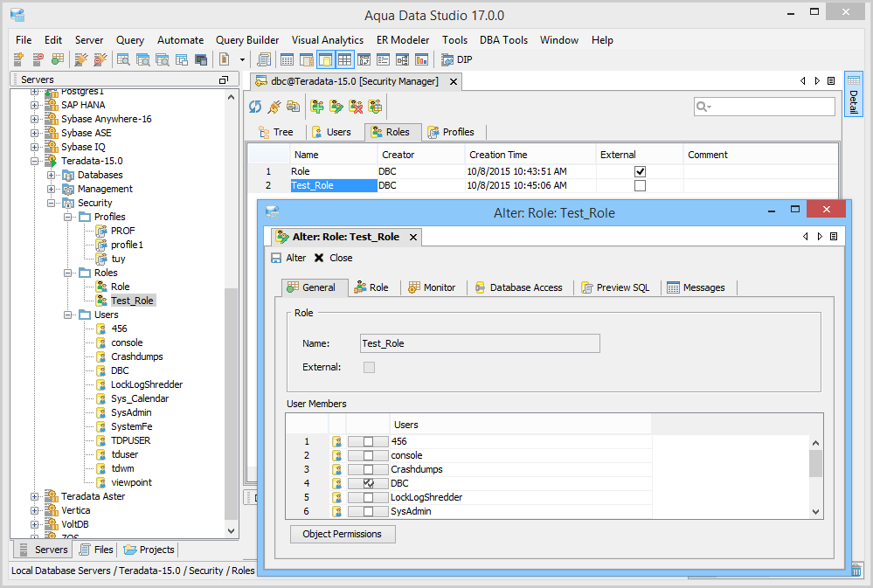Viewport: 873px width, 588px height.
Task: Click the Servers tree vertical scrollbar thumb
Action: [231, 403]
